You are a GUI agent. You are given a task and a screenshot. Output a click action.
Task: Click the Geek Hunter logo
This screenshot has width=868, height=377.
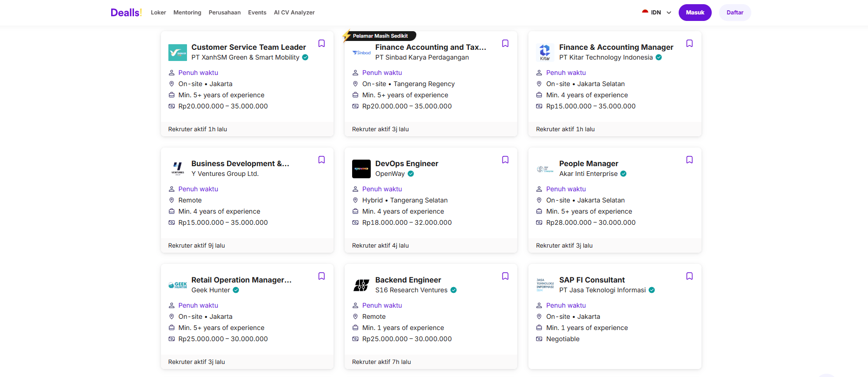click(x=178, y=285)
